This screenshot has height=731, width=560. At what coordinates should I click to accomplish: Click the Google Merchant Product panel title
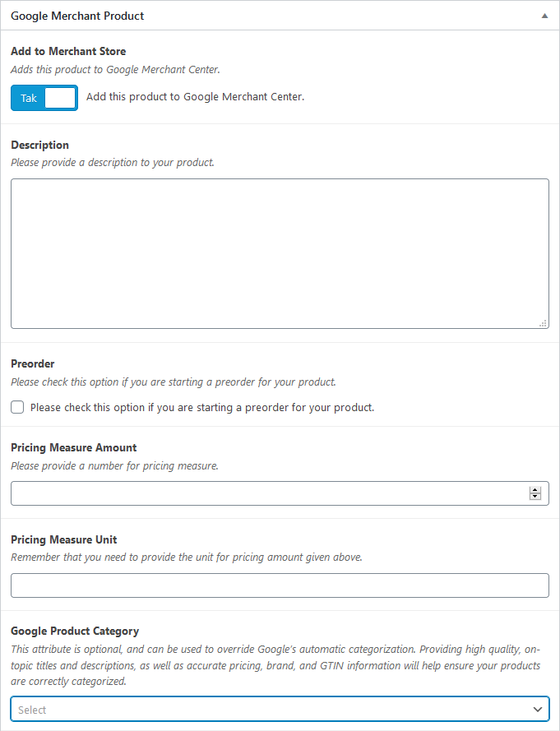click(77, 16)
